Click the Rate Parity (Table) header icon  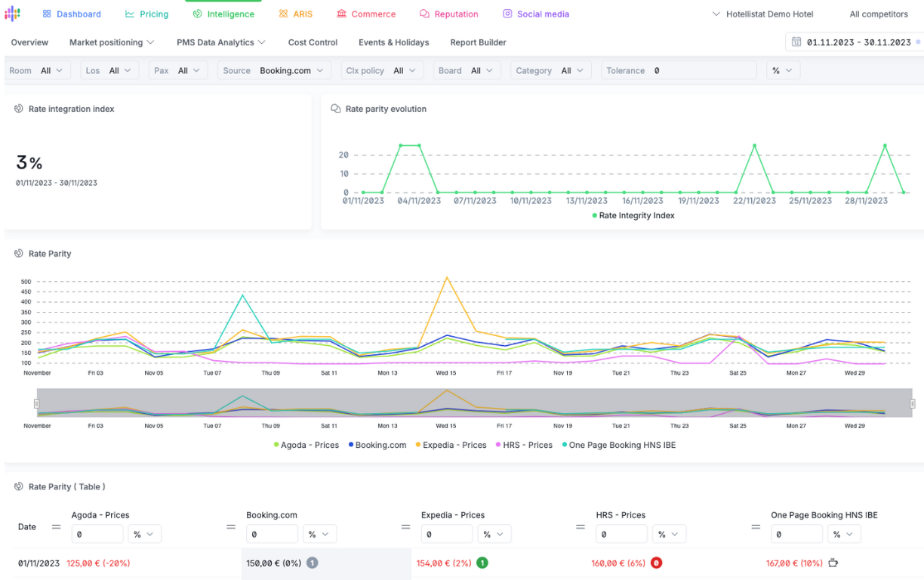click(19, 486)
